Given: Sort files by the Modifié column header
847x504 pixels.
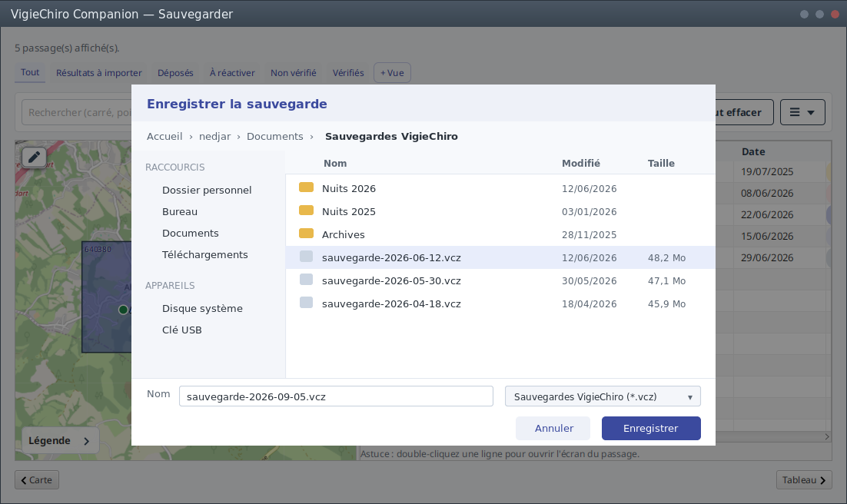Looking at the screenshot, I should 581,163.
